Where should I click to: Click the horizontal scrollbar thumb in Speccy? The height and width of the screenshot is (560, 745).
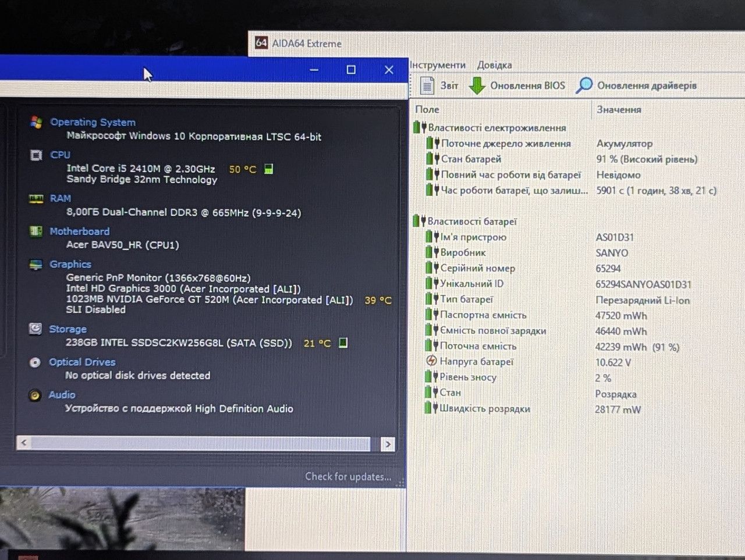201,444
